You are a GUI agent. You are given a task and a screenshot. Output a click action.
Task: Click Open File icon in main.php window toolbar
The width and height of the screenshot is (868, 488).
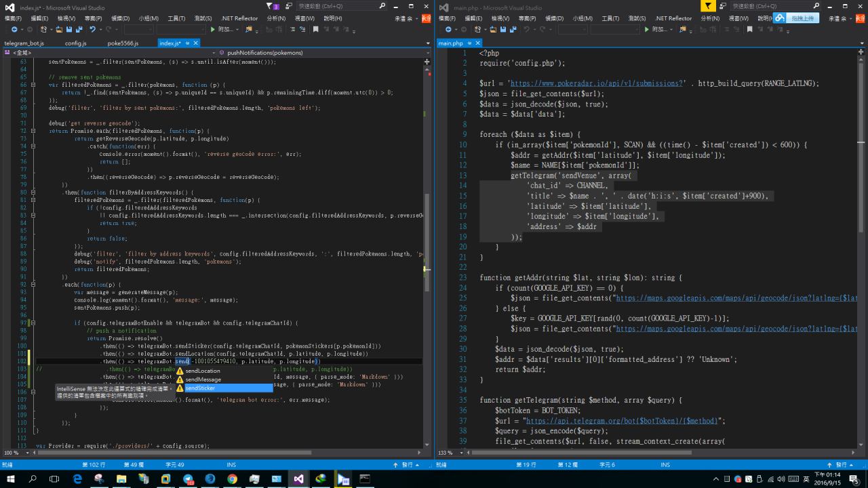pyautogui.click(x=492, y=30)
